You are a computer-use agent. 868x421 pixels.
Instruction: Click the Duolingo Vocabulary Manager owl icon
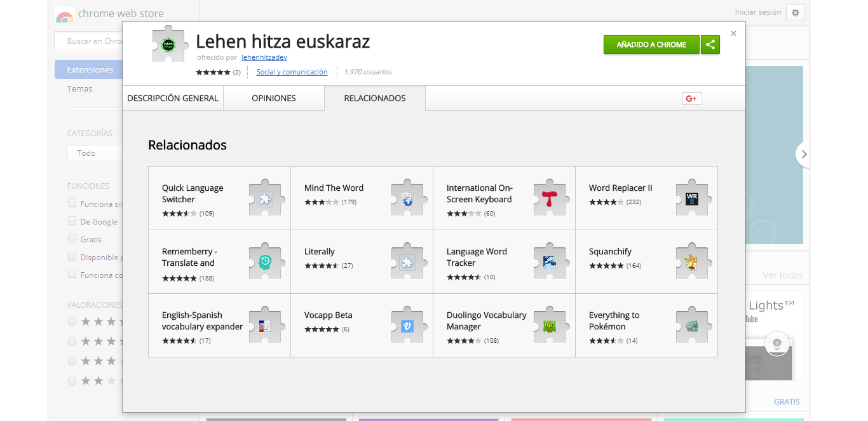tap(550, 326)
